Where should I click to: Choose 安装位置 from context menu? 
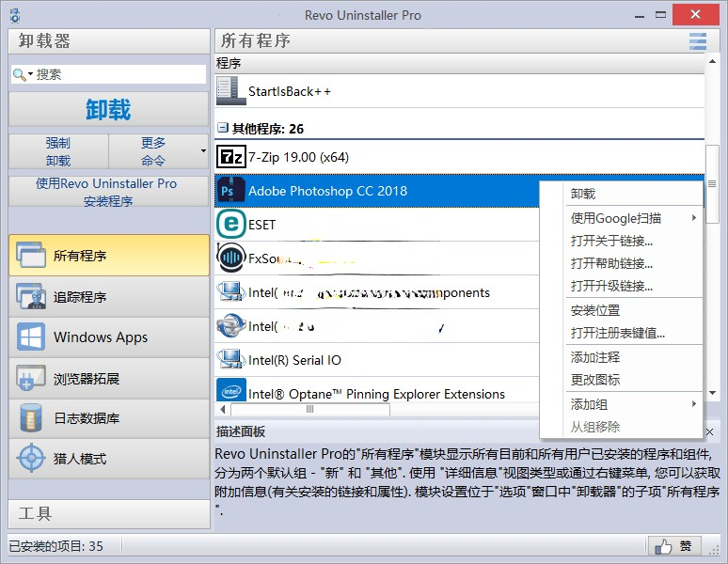tap(621, 310)
